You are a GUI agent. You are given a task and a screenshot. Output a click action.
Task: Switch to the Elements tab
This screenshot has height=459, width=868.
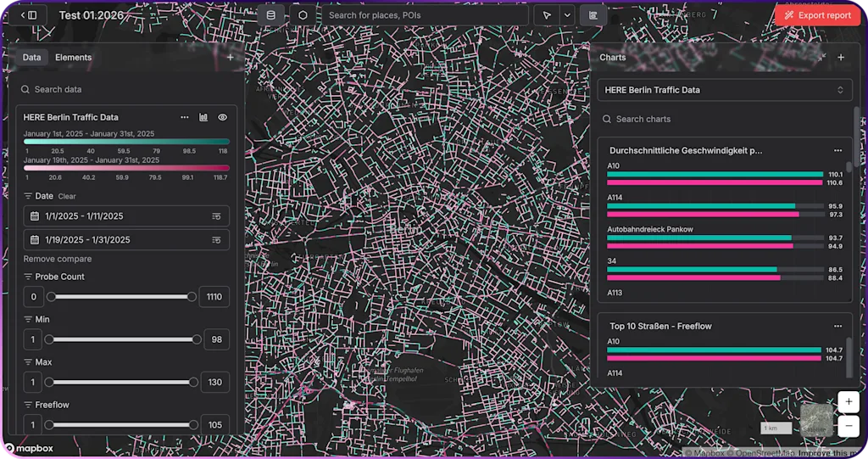coord(73,58)
